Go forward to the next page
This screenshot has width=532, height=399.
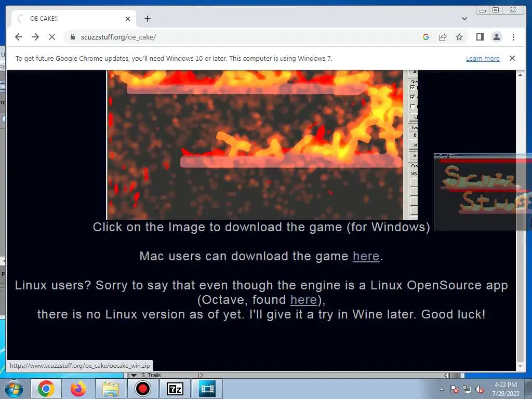(35, 37)
